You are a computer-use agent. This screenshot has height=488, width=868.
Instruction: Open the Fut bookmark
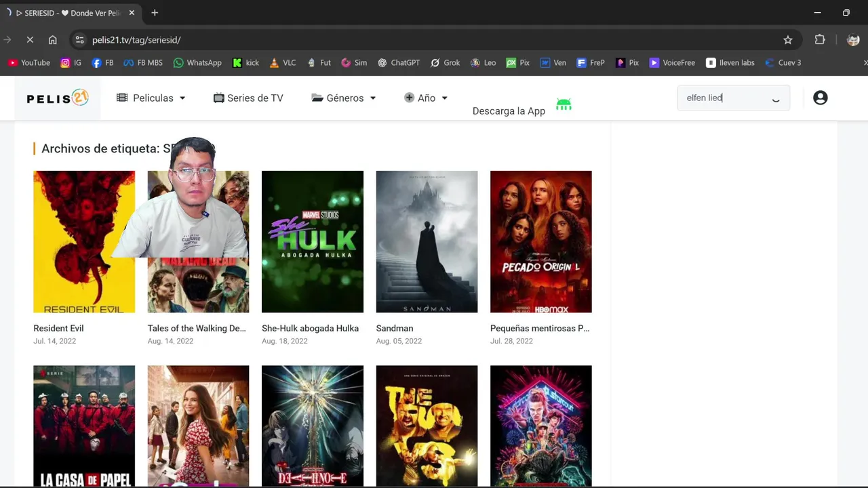(319, 62)
